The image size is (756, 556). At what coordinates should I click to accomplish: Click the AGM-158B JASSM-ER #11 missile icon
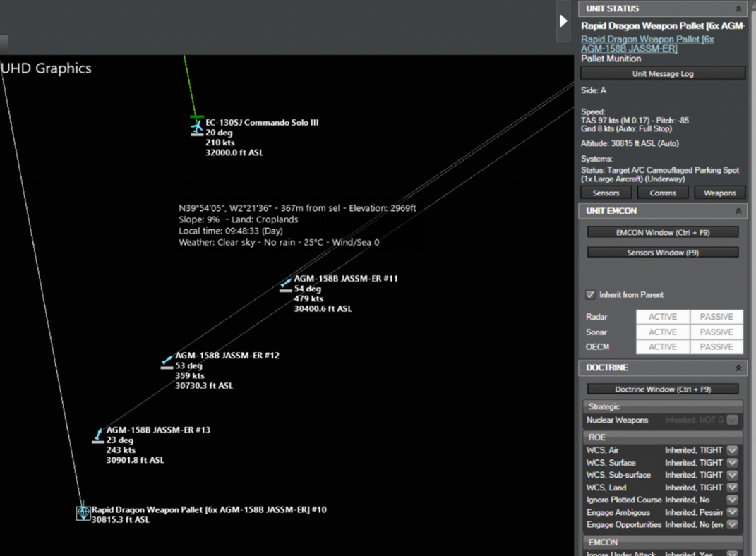[x=286, y=283]
